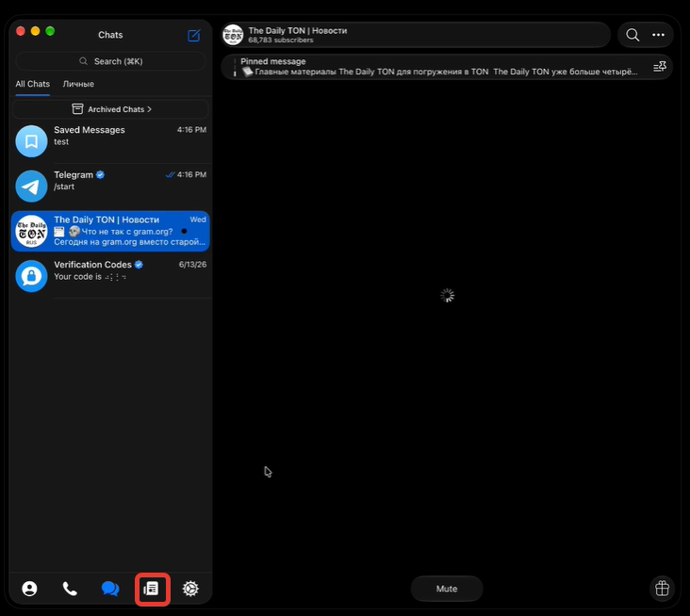Maximize window with green button

coord(50,31)
